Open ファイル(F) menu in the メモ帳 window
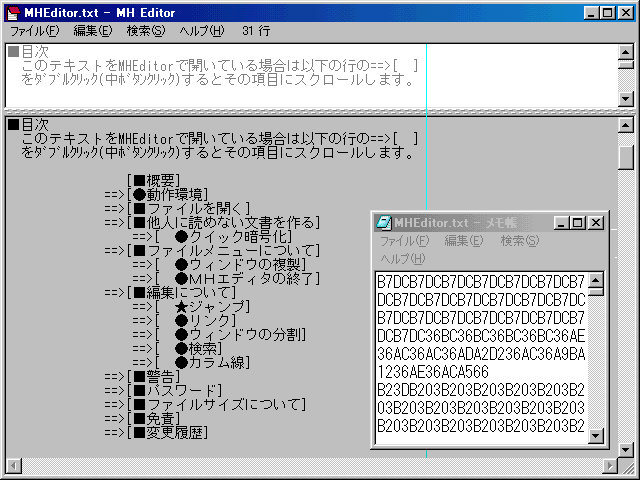This screenshot has height=480, width=640. 404,241
